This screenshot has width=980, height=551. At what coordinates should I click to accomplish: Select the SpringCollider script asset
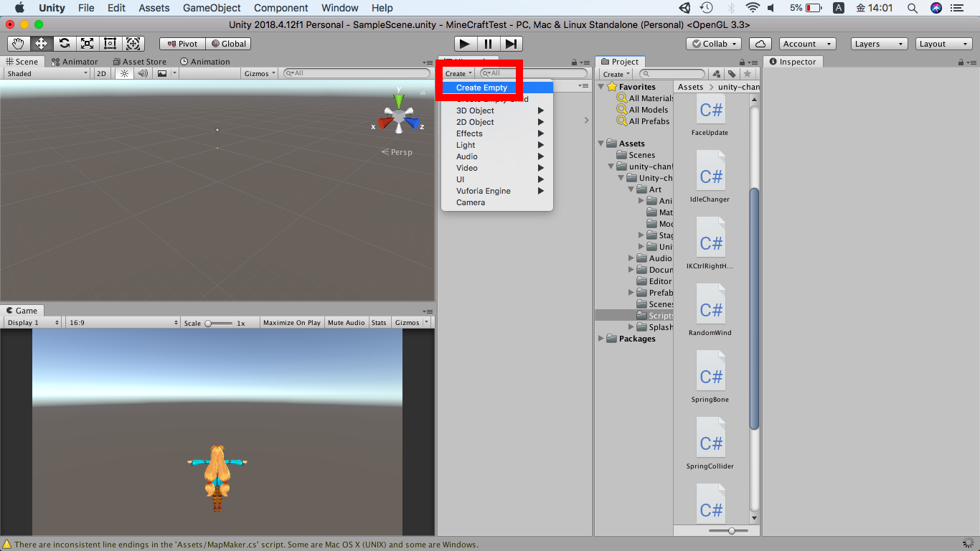[x=710, y=443]
